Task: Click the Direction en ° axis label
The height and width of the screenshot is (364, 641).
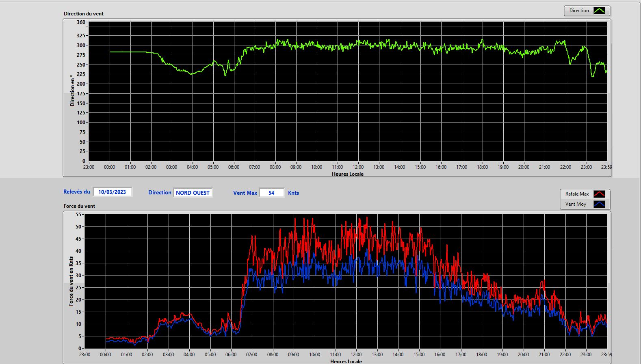Action: coord(72,90)
